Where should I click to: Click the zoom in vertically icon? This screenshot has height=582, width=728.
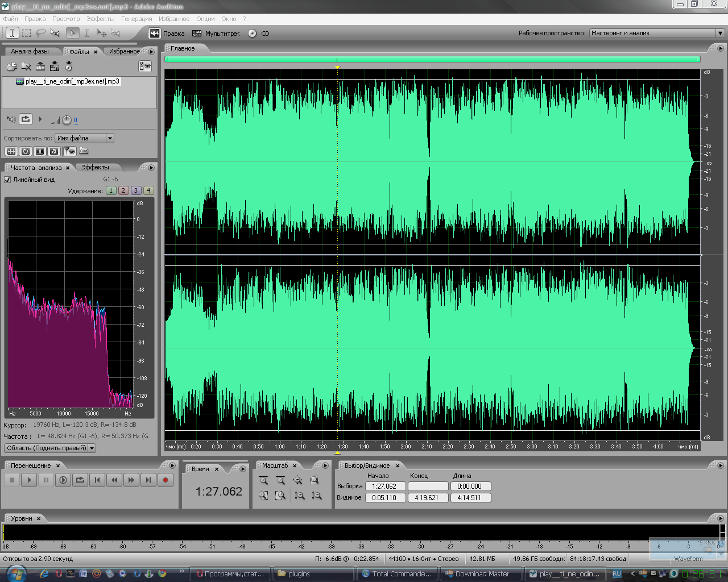tap(300, 496)
